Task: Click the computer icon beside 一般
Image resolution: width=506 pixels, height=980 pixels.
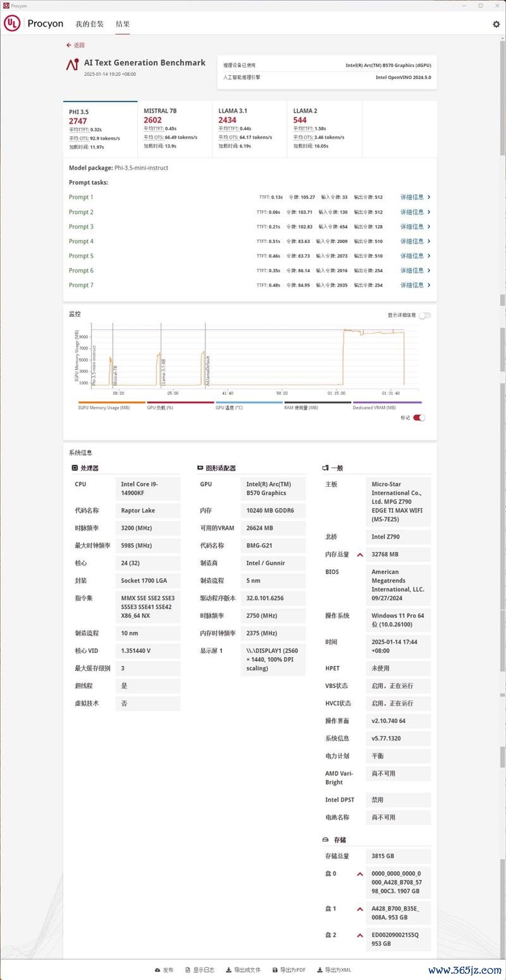Action: point(325,468)
